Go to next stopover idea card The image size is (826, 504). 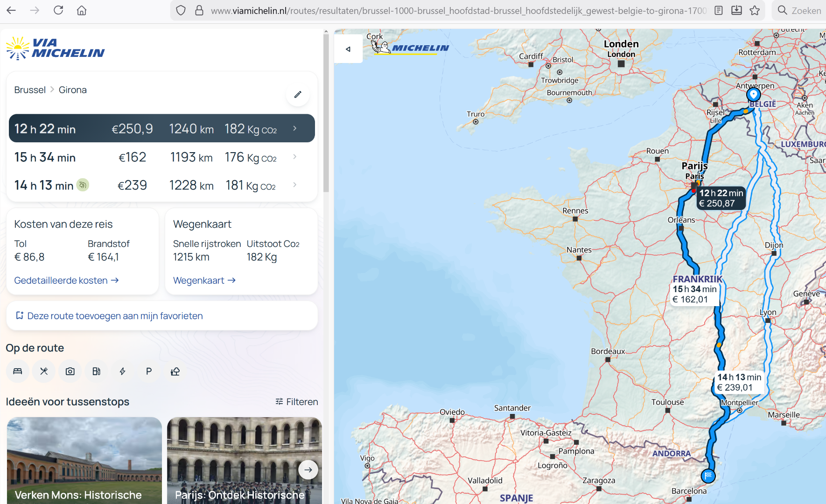[308, 470]
